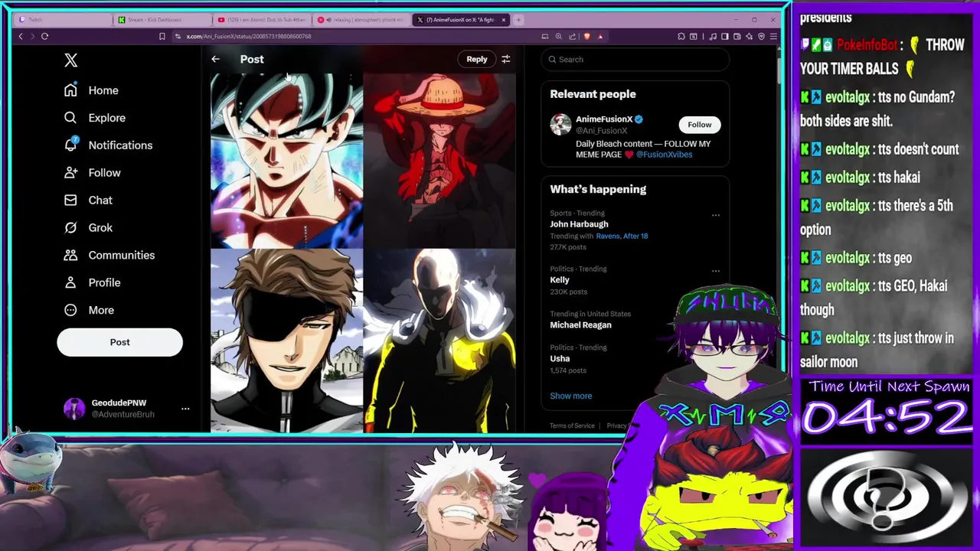Click the search magnifier icon
The width and height of the screenshot is (980, 551).
pos(552,60)
